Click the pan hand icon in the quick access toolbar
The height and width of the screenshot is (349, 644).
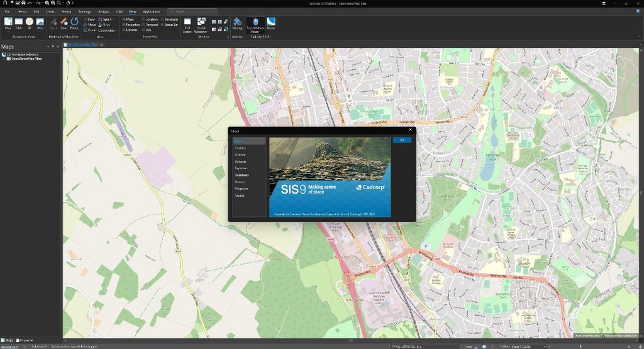(68, 3)
